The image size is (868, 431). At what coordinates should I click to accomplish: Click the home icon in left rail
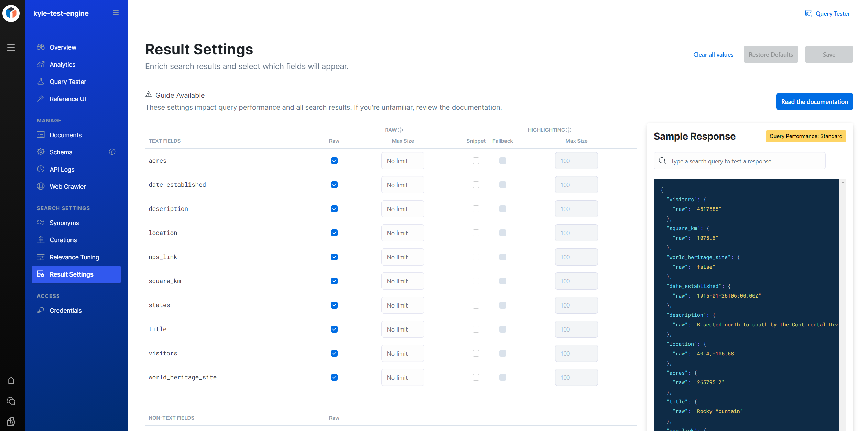click(11, 380)
